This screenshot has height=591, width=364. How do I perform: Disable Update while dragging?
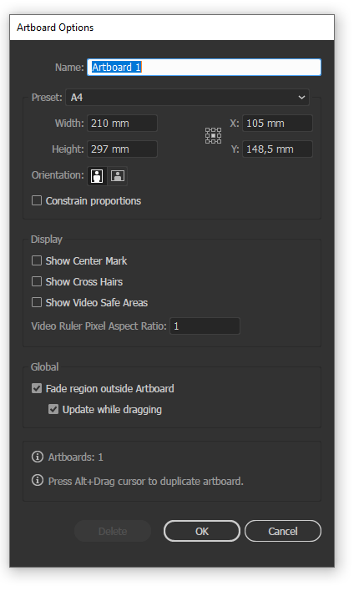pos(53,409)
